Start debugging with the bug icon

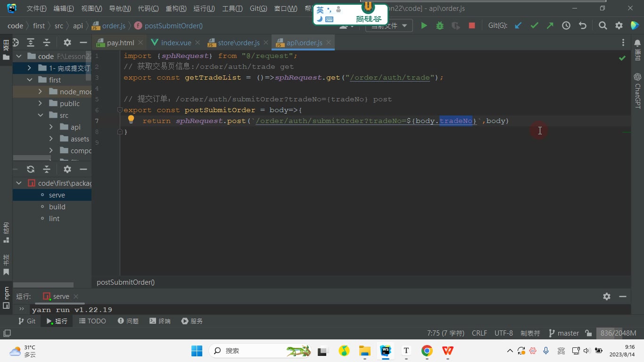[440, 26]
